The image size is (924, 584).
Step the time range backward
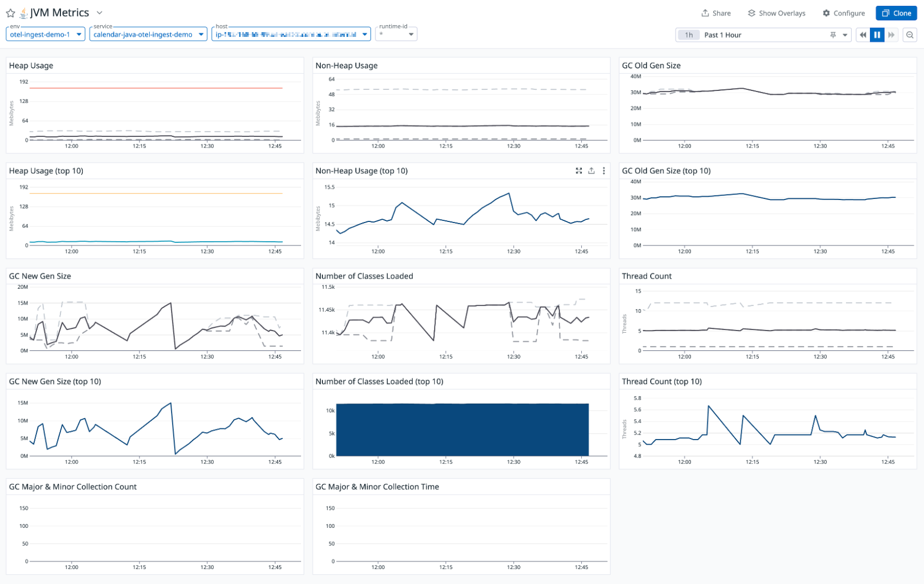(863, 35)
